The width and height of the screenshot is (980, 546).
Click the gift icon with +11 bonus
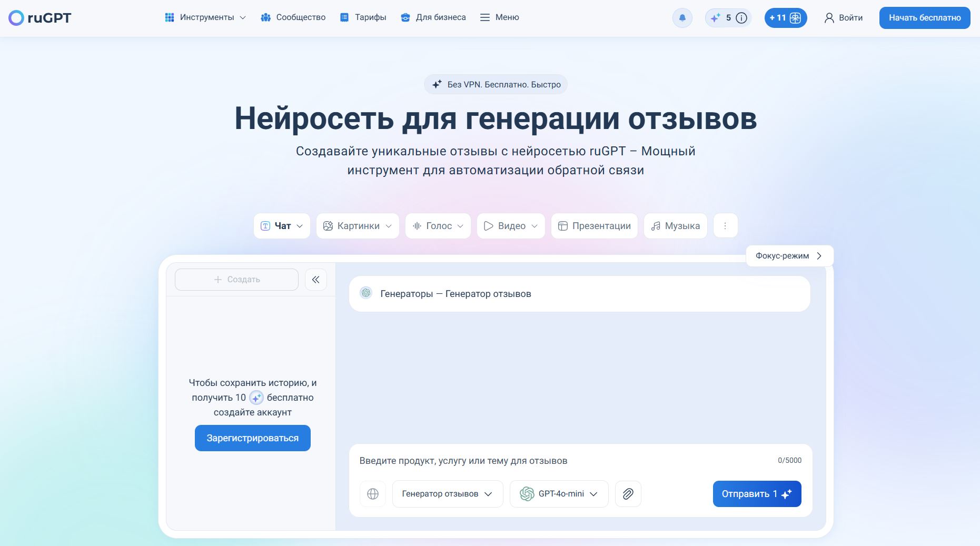785,17
